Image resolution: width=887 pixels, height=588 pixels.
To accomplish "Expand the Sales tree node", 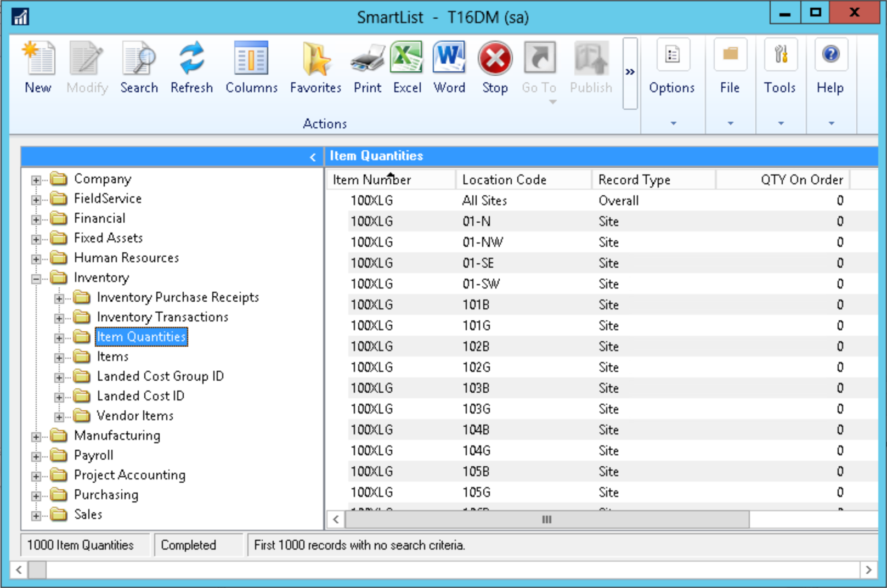I will [36, 516].
